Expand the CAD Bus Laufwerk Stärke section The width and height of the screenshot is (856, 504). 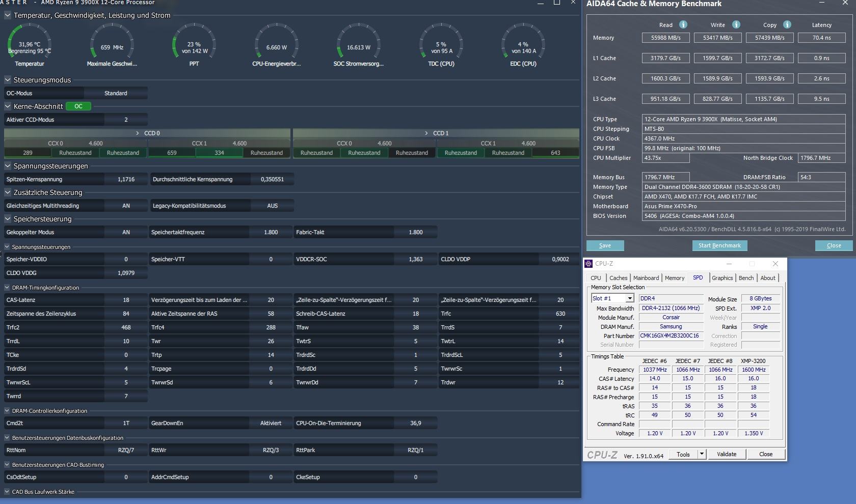coord(7,492)
